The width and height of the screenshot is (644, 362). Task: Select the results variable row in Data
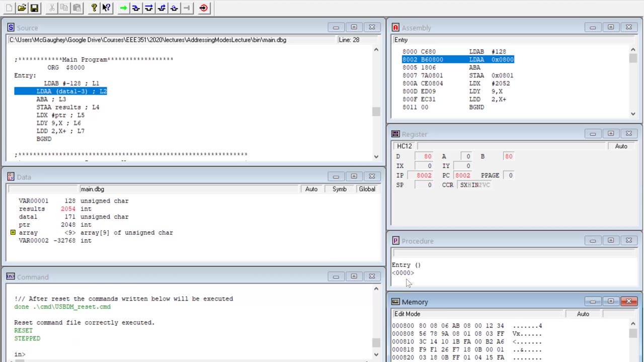55,209
